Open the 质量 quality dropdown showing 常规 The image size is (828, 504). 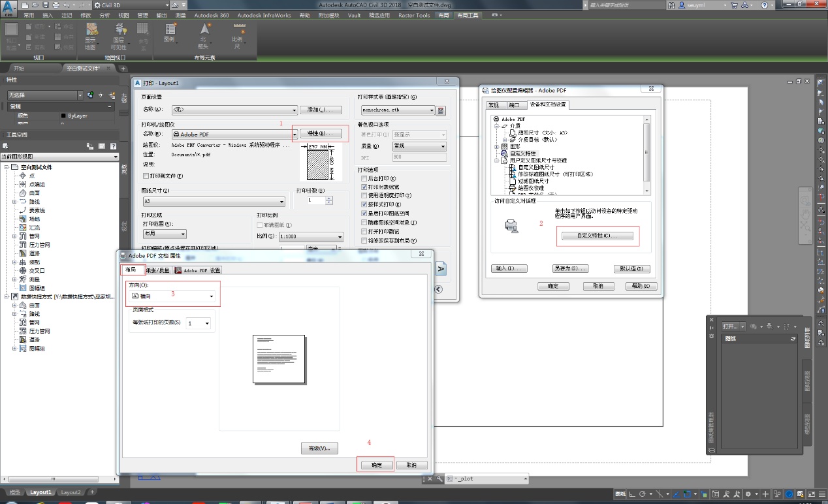pos(419,146)
